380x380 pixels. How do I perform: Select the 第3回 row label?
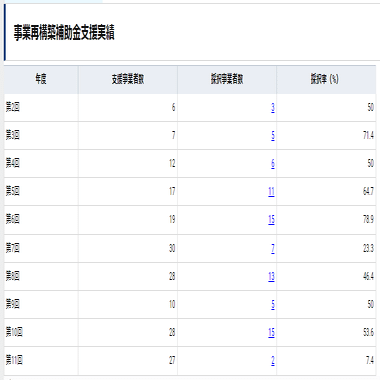point(13,135)
